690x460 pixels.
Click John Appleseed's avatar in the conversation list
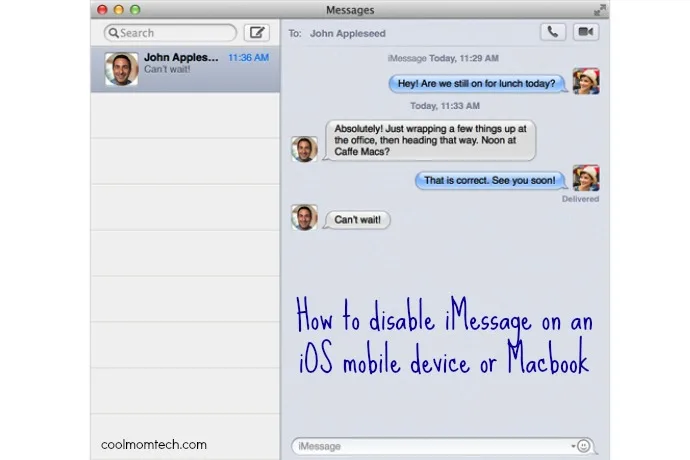[121, 69]
